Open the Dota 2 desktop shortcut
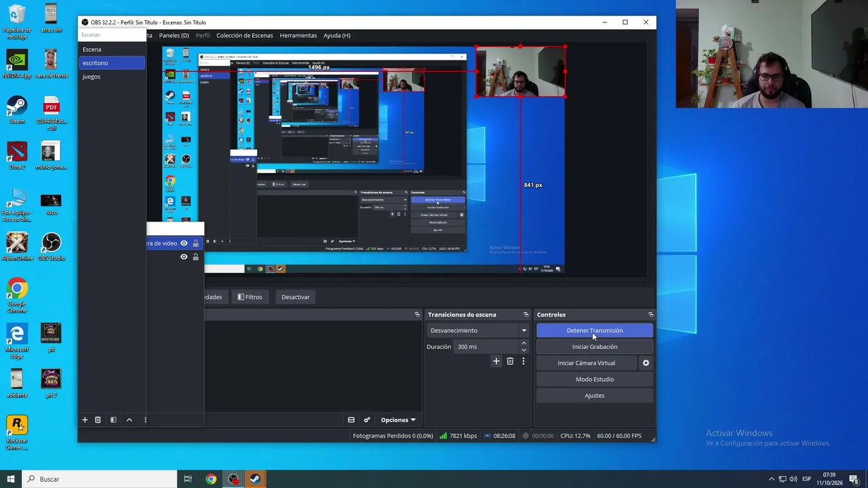 click(17, 156)
